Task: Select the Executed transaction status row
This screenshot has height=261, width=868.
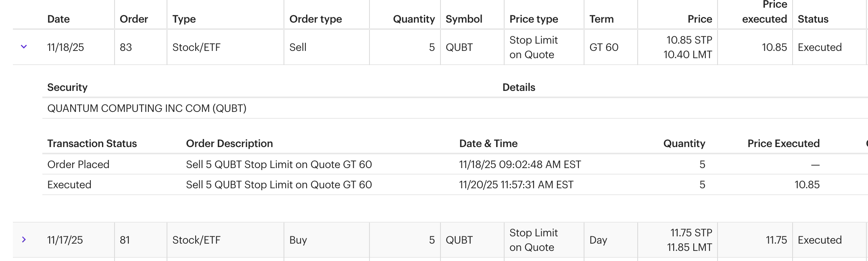Action: click(x=69, y=185)
